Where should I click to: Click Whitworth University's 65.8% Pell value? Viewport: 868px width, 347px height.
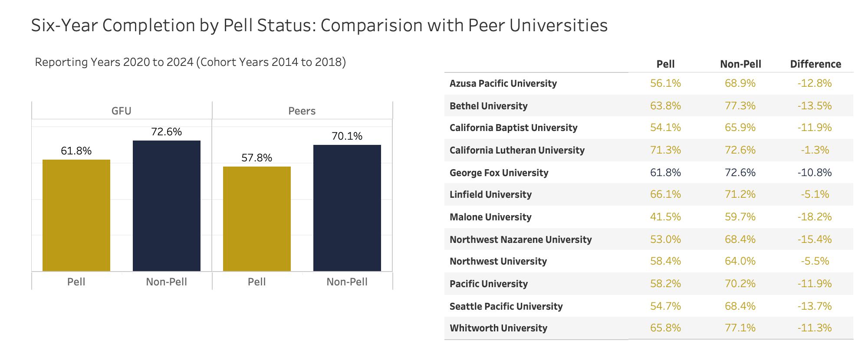tap(665, 328)
